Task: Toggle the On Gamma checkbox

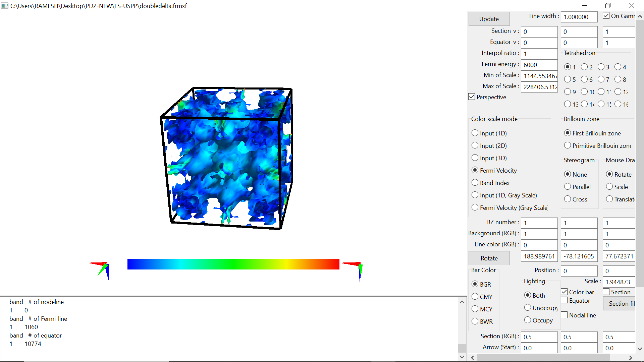Action: 606,15
